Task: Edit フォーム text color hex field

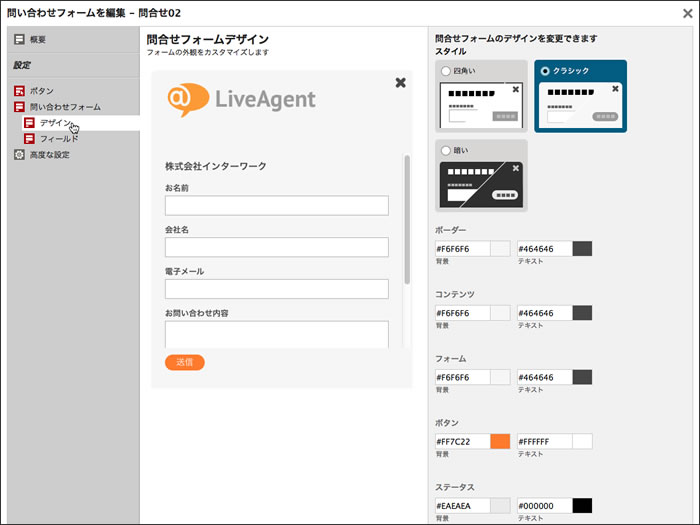Action: pos(545,377)
